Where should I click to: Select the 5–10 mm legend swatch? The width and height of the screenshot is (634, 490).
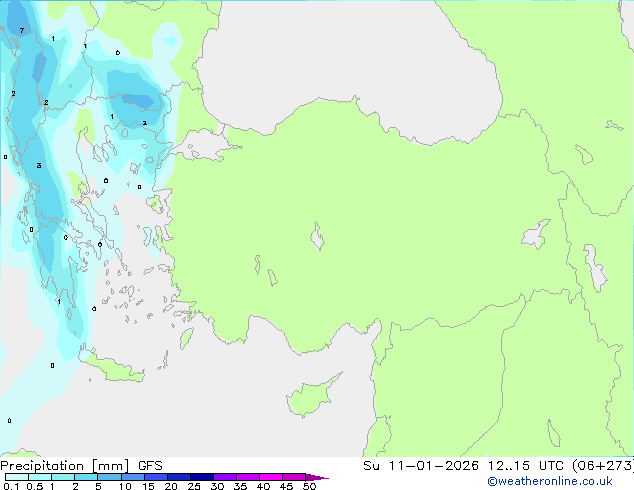click(109, 477)
